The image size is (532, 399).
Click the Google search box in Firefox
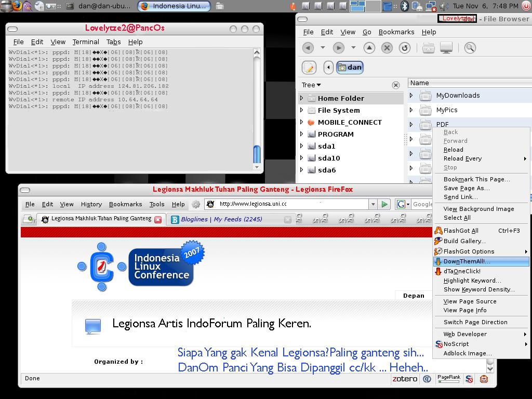click(422, 204)
